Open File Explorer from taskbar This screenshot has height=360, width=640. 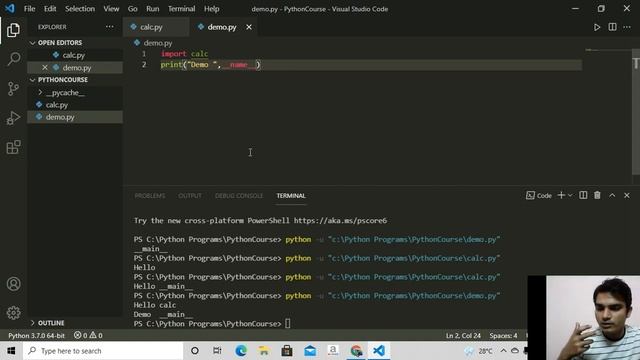pos(264,351)
